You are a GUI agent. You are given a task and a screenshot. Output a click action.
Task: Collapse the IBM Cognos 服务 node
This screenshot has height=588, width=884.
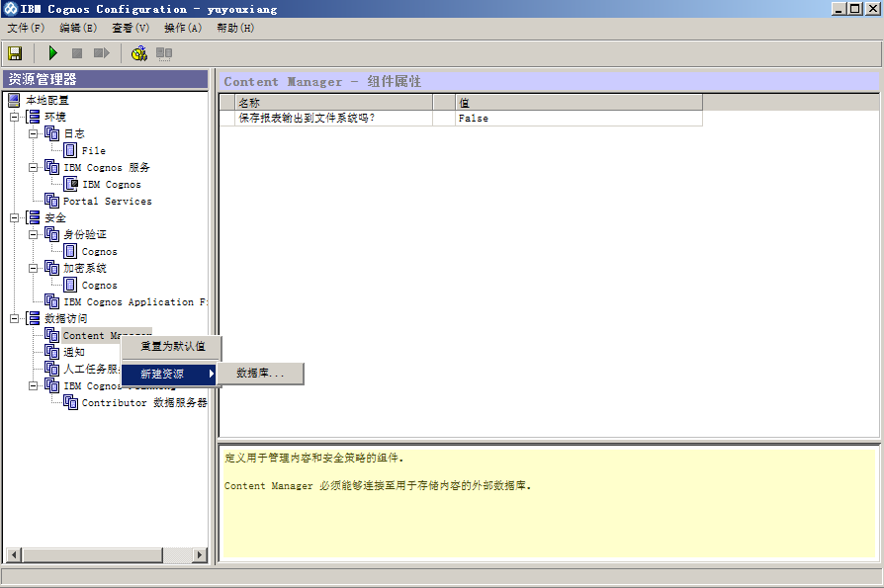(34, 167)
